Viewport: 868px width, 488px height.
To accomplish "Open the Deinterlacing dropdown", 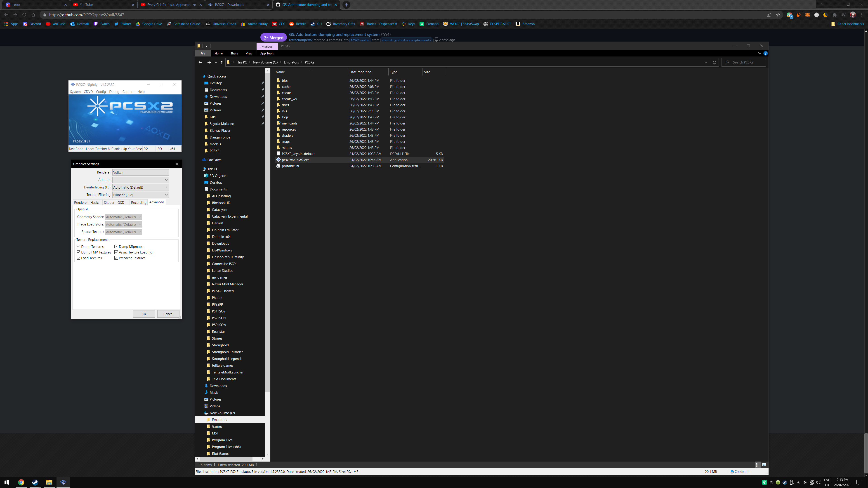I will click(140, 187).
